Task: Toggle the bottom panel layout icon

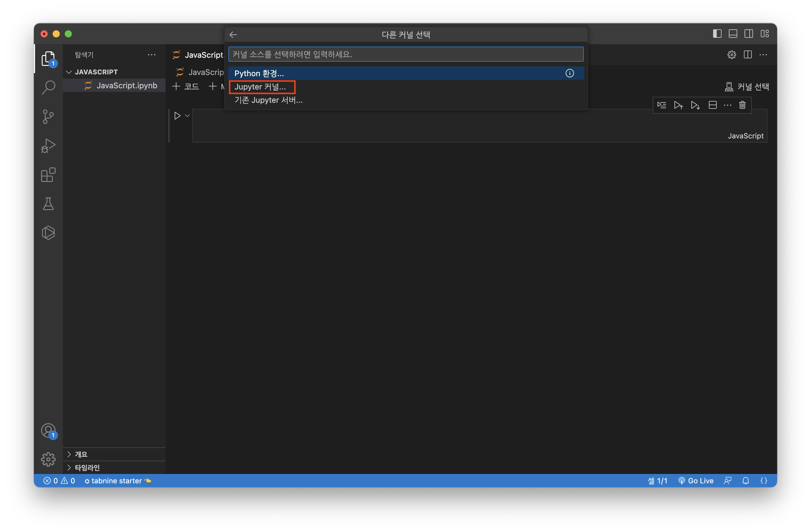Action: 733,34
